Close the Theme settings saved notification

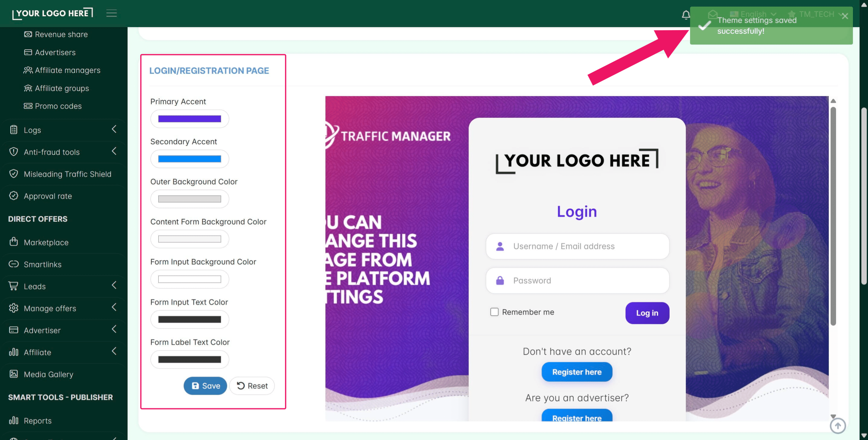point(845,16)
